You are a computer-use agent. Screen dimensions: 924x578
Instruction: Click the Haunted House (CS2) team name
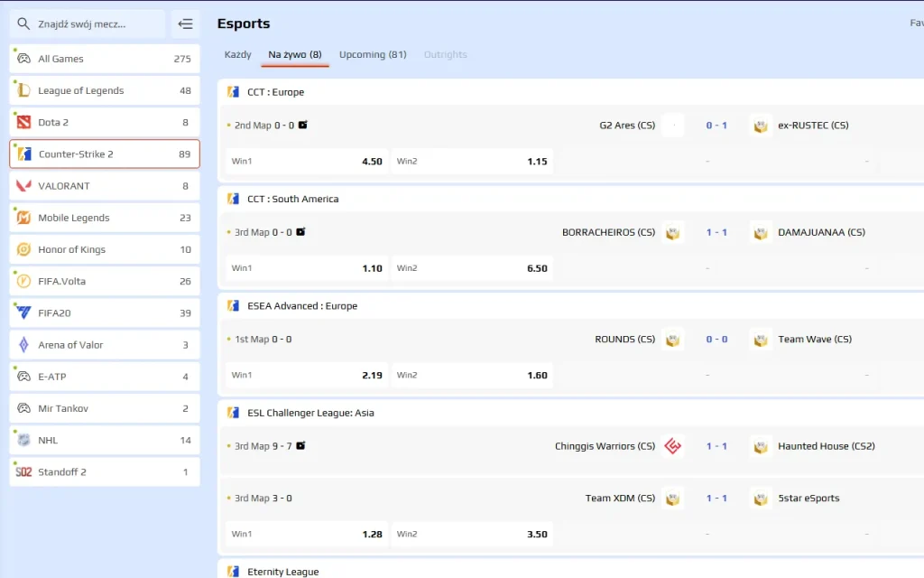pos(827,446)
